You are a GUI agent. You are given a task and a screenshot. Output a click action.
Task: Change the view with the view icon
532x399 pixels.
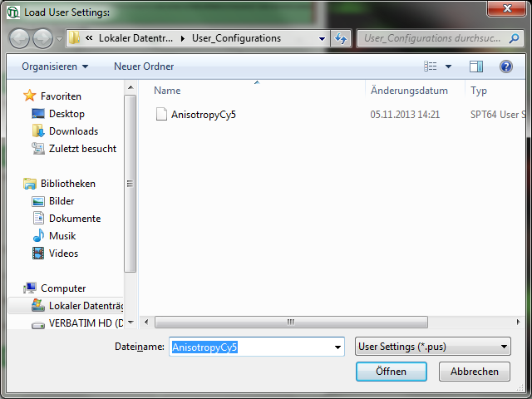[x=431, y=66]
